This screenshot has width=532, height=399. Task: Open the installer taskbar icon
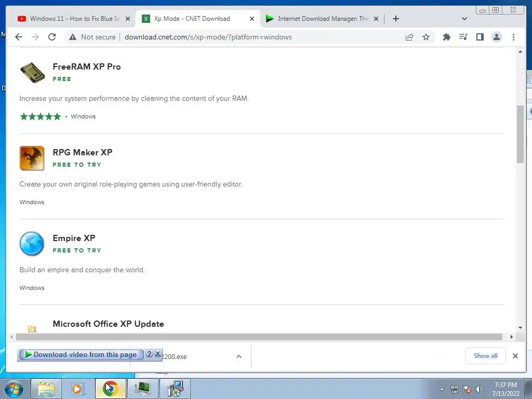175,389
